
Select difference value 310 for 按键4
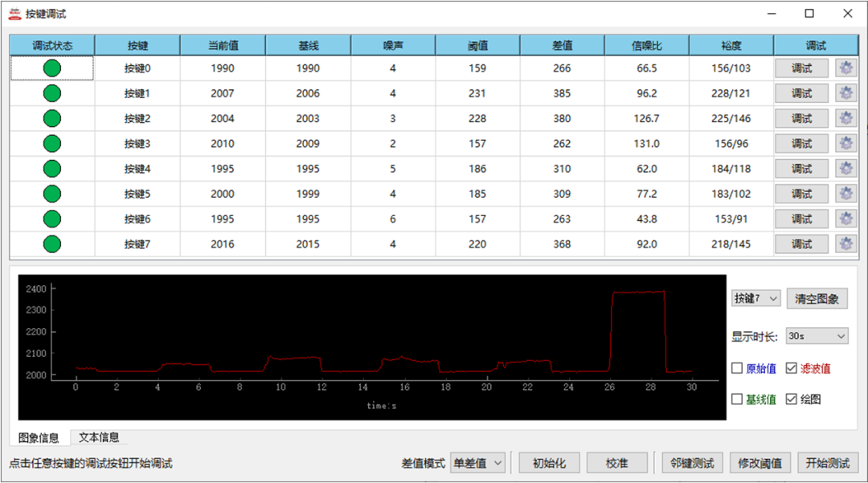(x=562, y=169)
